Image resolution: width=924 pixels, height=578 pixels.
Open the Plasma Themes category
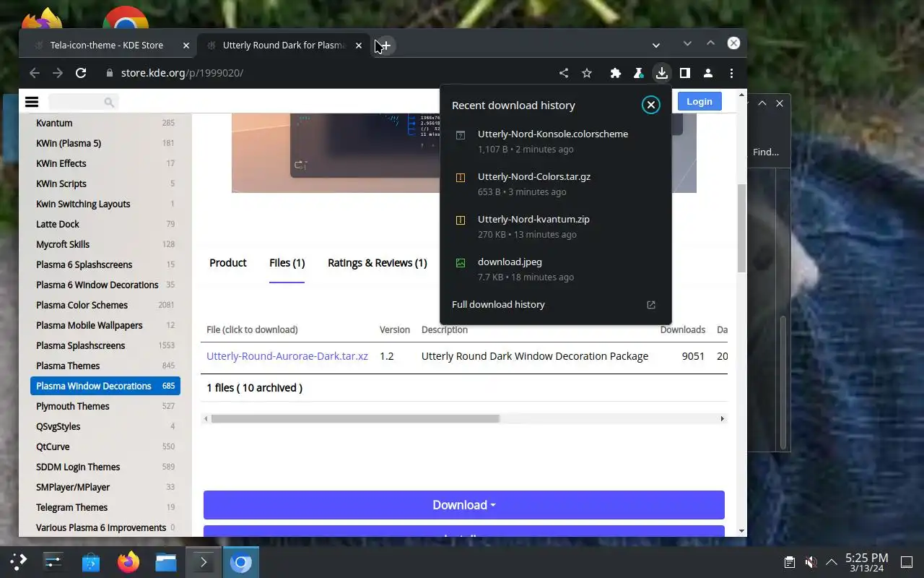(x=68, y=366)
